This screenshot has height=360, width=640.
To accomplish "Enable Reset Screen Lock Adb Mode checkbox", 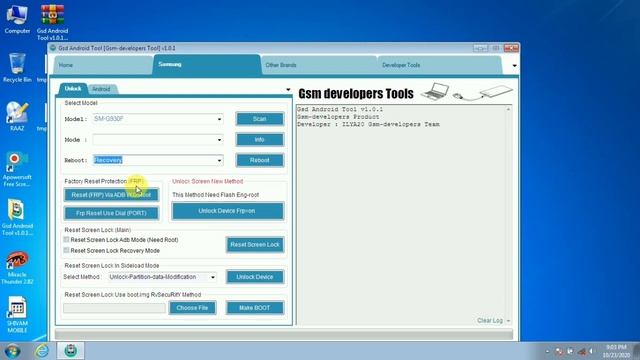I will (67, 240).
